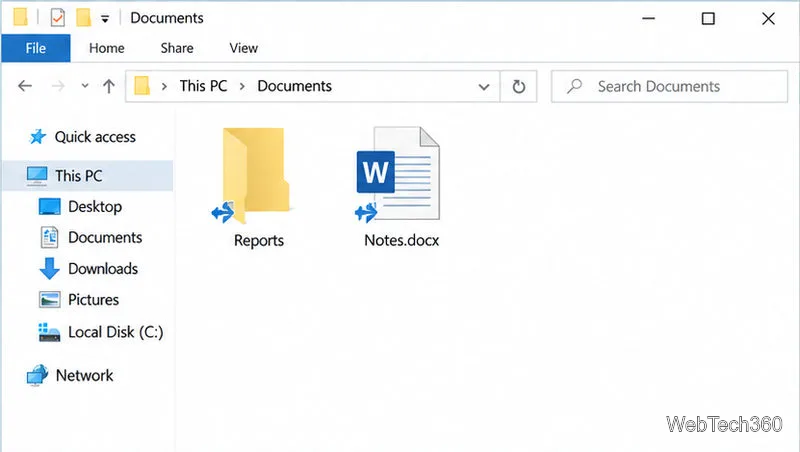Open Documents in the navigation pane
The image size is (800, 452).
105,238
